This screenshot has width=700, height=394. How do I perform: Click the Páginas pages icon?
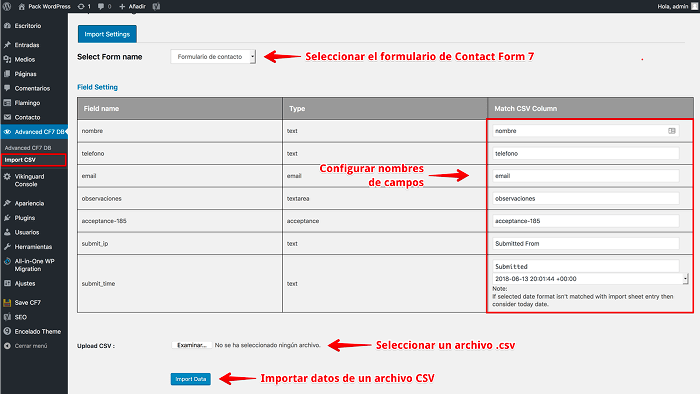pyautogui.click(x=7, y=74)
